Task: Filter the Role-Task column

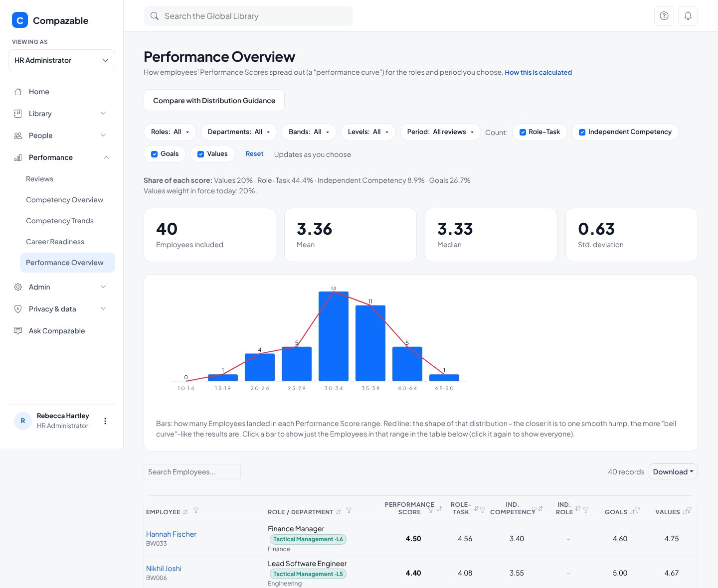Action: click(483, 510)
